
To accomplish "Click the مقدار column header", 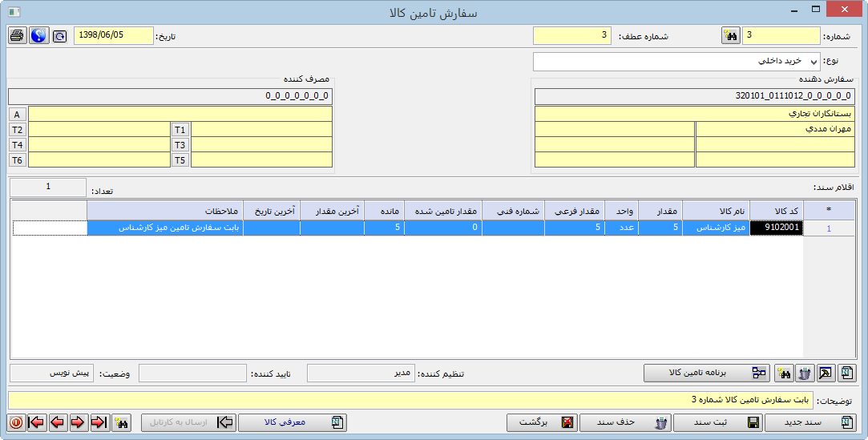I will pos(660,211).
